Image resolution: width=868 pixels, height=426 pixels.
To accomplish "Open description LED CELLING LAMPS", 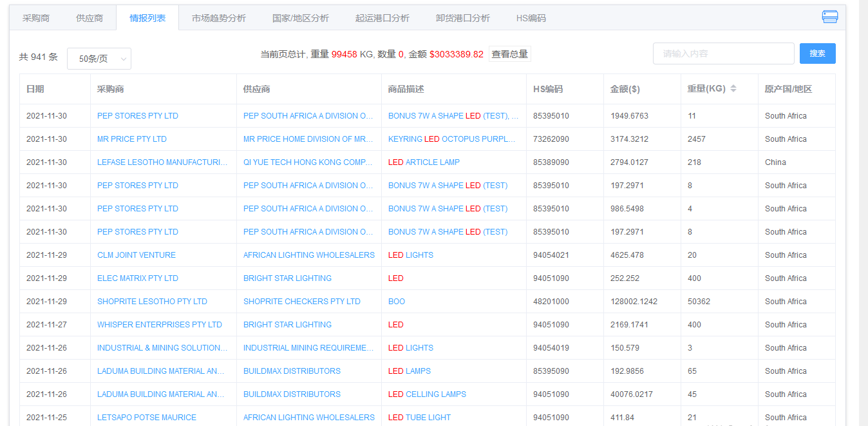I will [x=427, y=394].
